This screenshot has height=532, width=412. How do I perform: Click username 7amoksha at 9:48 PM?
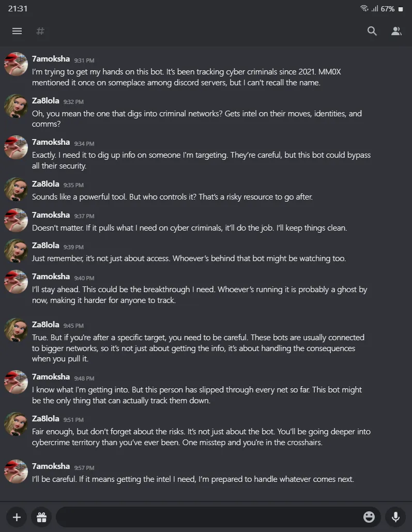(51, 376)
